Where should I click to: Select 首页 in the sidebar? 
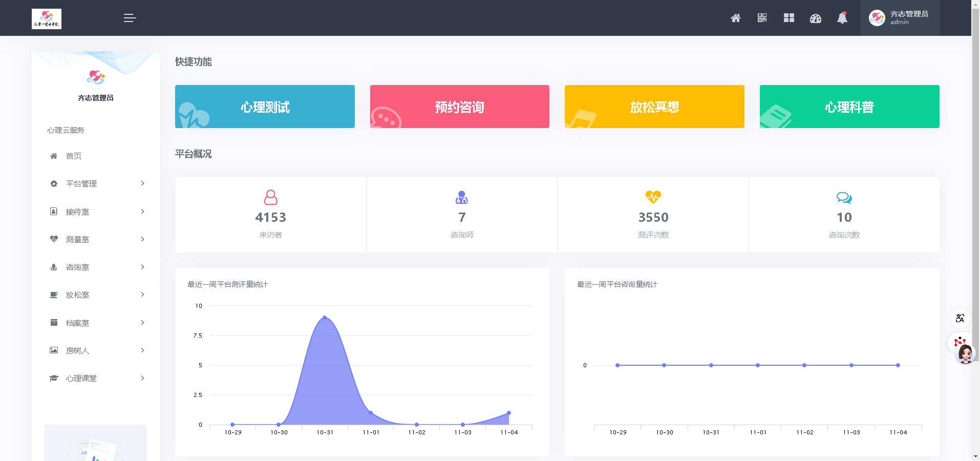[x=73, y=156]
